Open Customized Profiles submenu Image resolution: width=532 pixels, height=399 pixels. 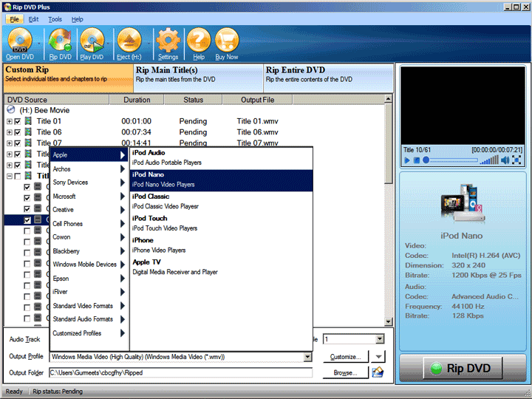tap(89, 333)
